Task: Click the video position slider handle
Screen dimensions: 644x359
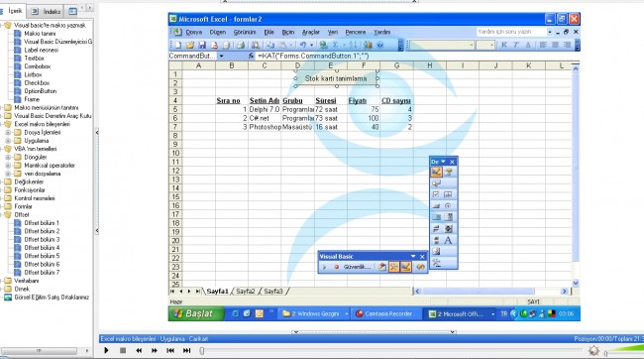Action: [x=202, y=351]
